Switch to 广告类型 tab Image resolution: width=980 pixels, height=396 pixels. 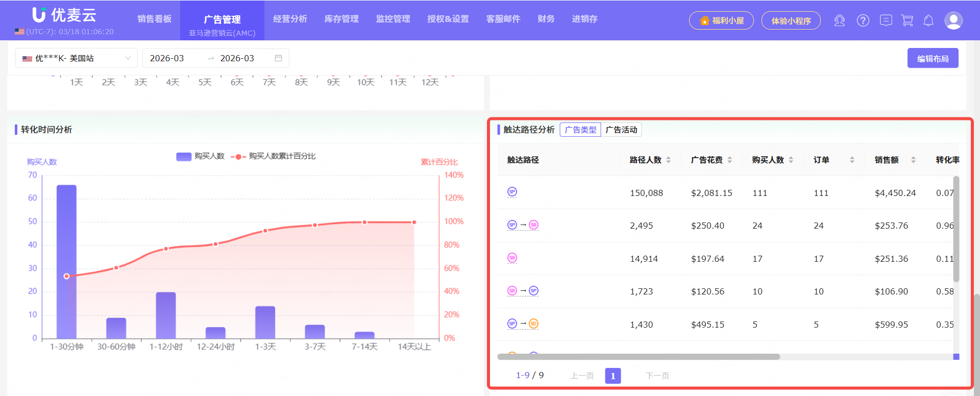tap(580, 130)
